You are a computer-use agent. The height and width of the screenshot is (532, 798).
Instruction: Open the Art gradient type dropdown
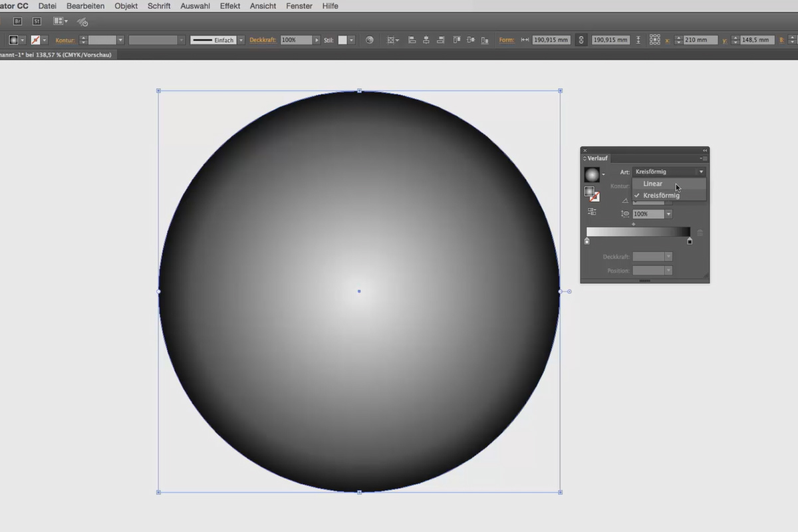[x=668, y=172]
